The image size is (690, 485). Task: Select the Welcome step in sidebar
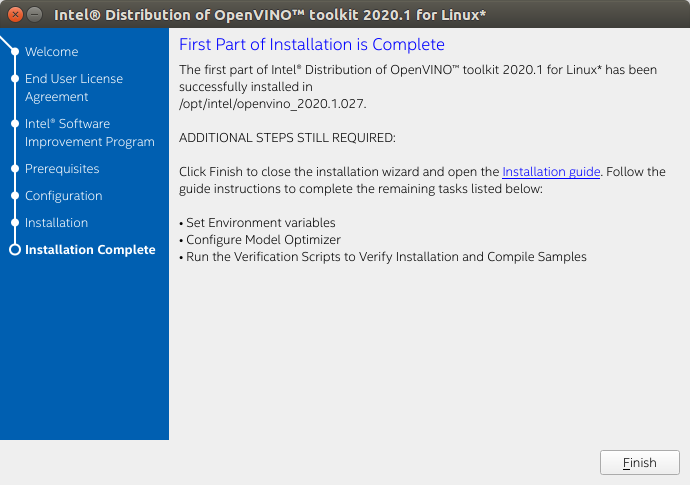click(51, 51)
